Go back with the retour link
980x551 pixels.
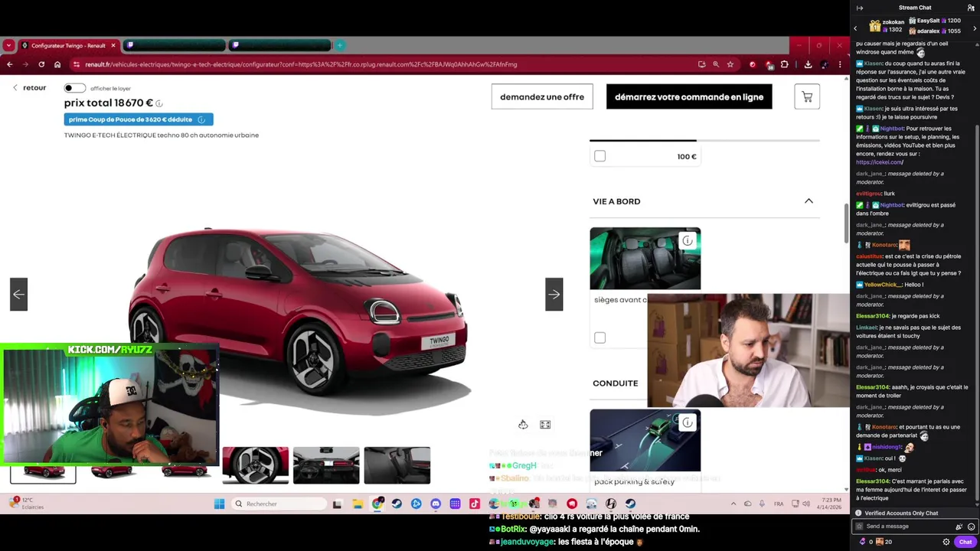29,88
